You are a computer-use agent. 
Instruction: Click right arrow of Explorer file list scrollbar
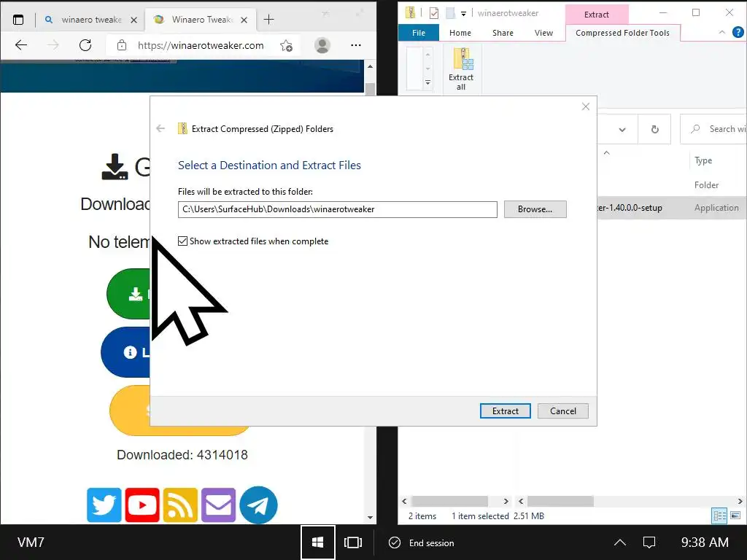click(740, 501)
